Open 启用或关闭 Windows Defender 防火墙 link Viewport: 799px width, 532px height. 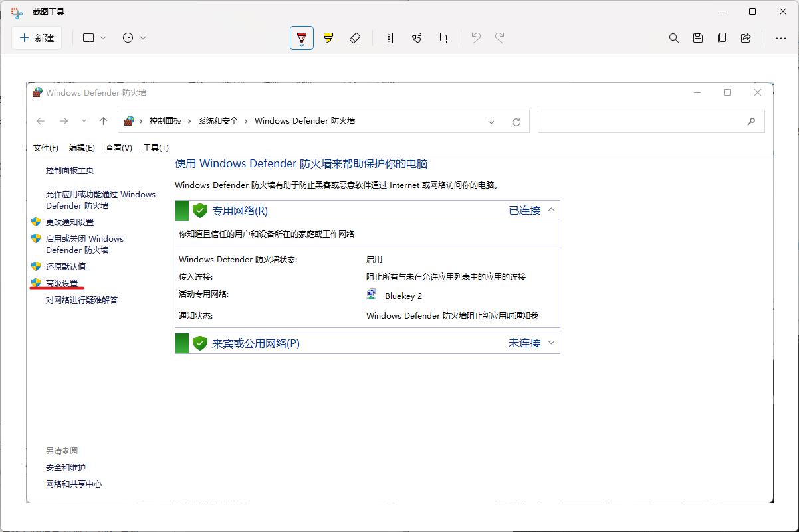[84, 244]
